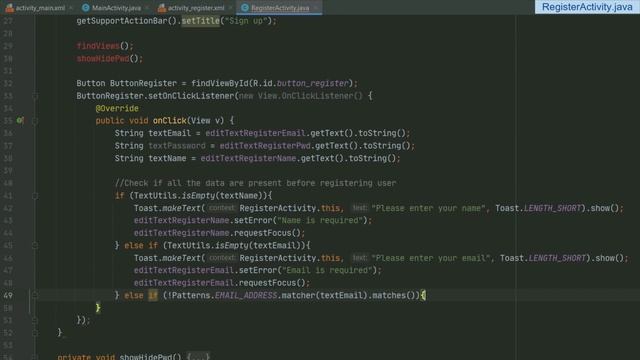Image resolution: width=640 pixels, height=360 pixels.
Task: Close the RegisterActivity.java tab
Action: click(316, 8)
